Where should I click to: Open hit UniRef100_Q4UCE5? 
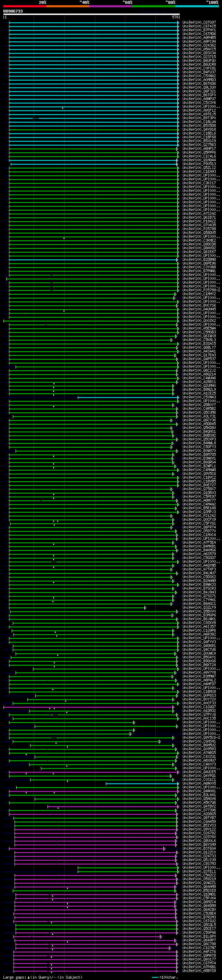coord(199,772)
